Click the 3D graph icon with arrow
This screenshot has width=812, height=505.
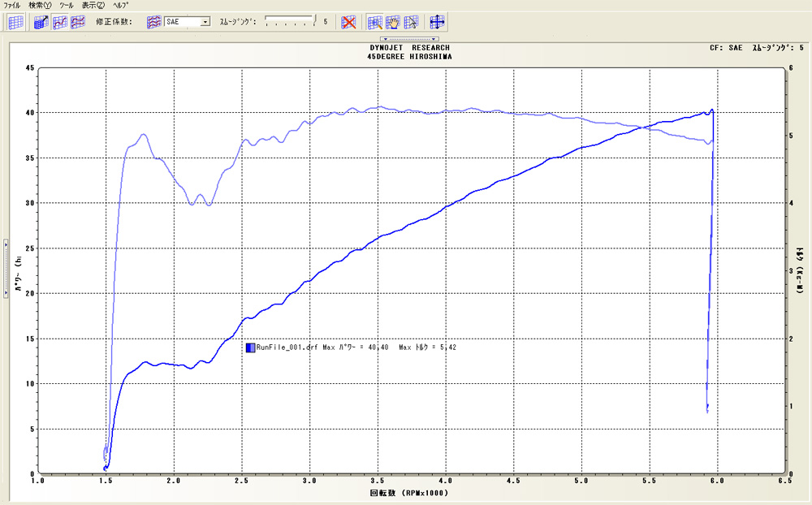point(42,22)
